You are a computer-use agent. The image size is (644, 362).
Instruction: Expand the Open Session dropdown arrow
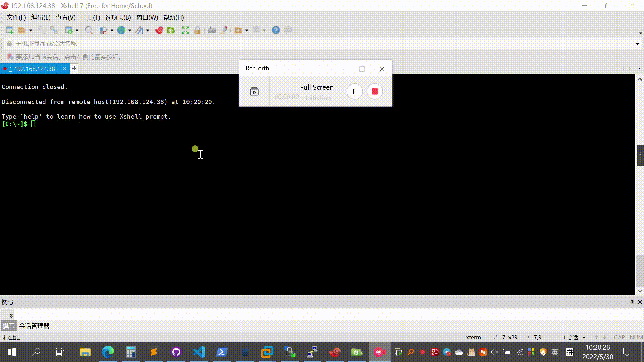click(x=31, y=31)
